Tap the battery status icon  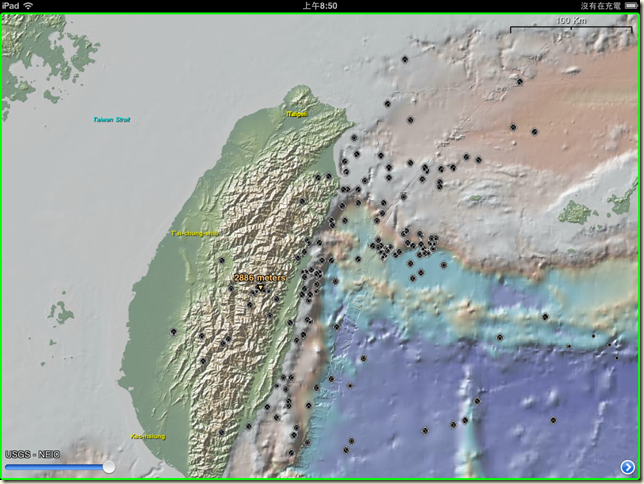632,6
